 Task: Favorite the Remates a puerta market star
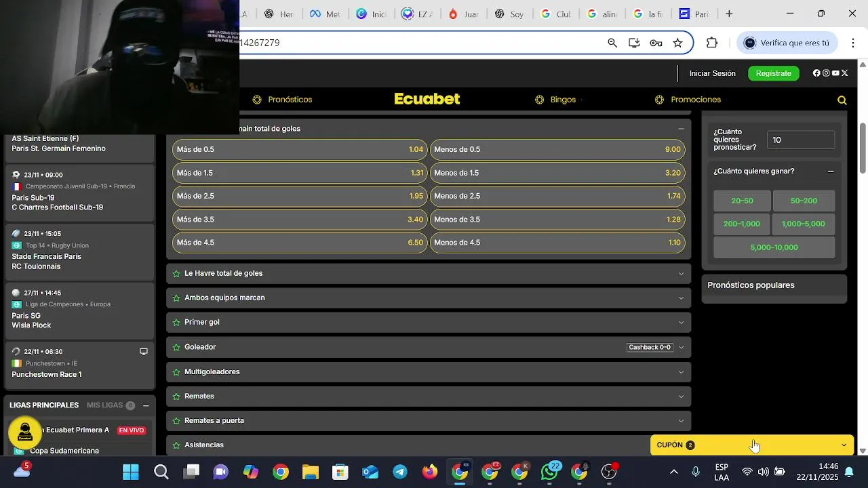[176, 420]
